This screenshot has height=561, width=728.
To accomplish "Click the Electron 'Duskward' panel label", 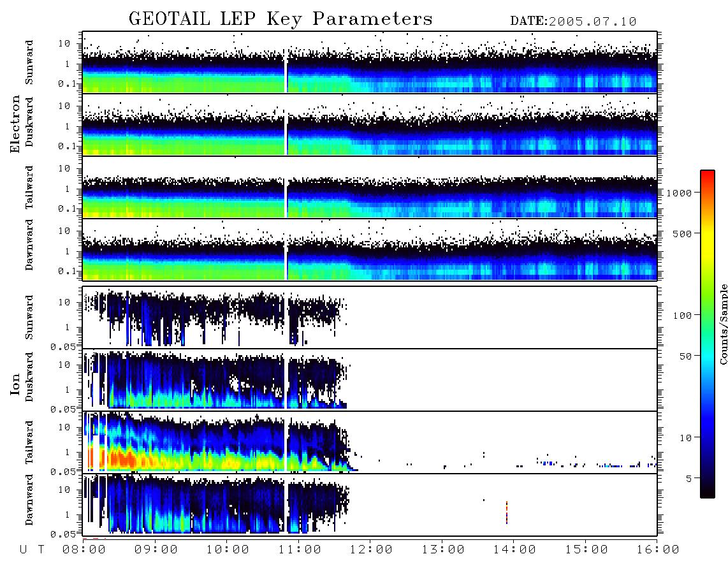I will coord(29,122).
